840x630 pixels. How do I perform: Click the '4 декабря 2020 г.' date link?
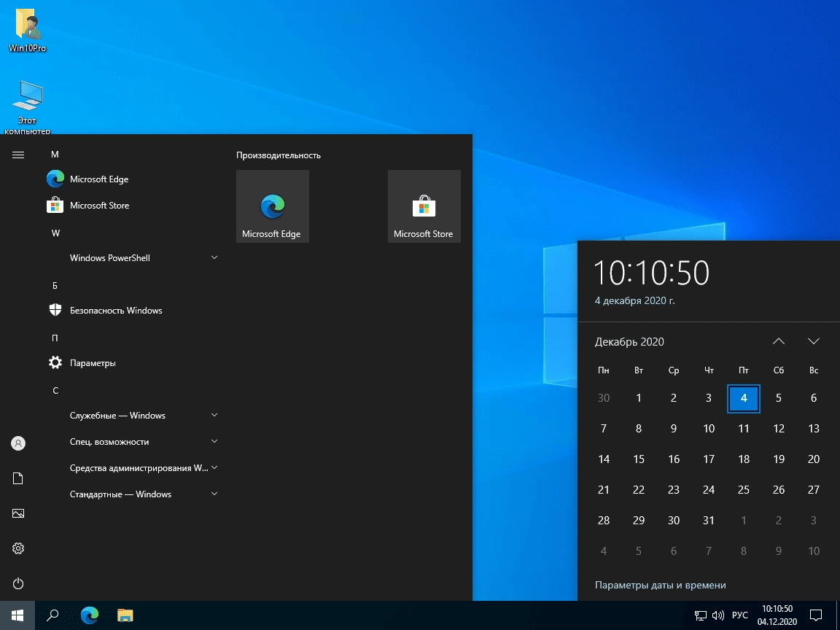pyautogui.click(x=635, y=300)
